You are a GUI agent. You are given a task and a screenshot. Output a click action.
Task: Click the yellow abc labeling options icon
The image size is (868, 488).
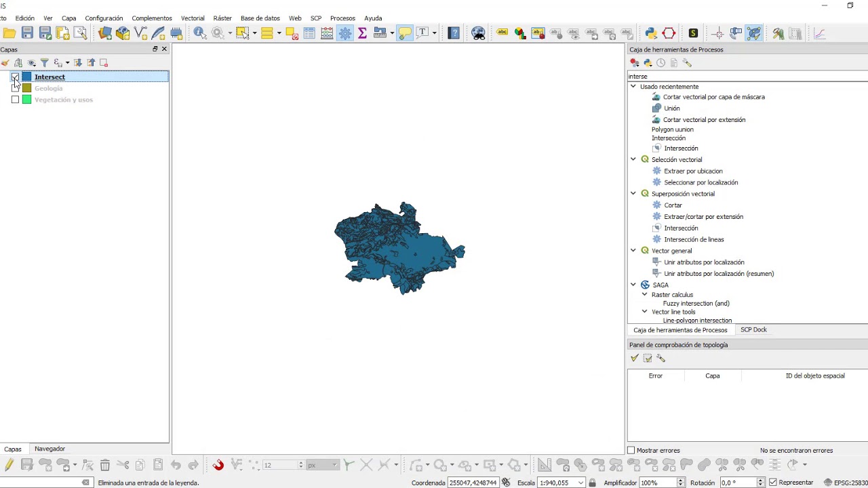(502, 33)
